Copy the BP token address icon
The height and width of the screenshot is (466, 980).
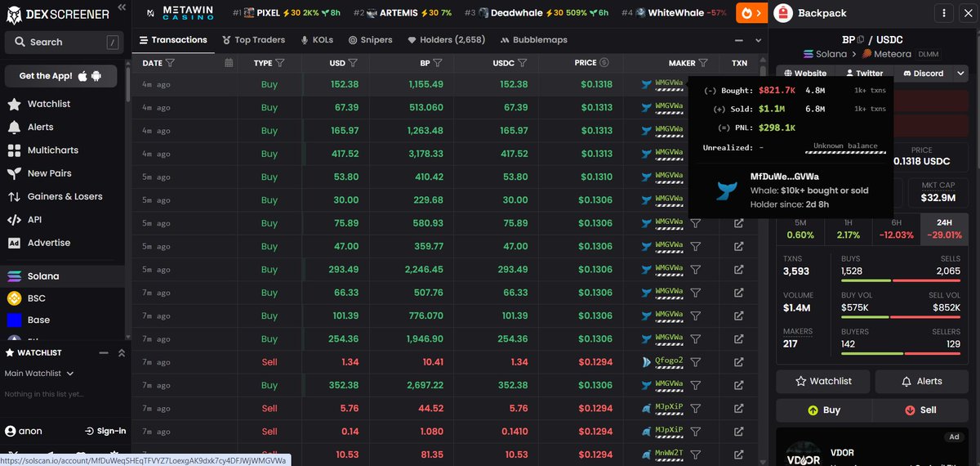[x=859, y=39]
